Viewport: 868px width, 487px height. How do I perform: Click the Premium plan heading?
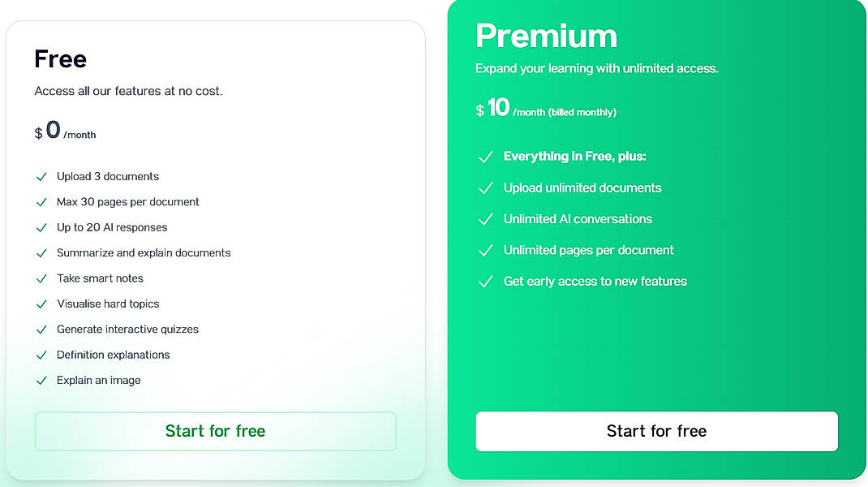[546, 36]
